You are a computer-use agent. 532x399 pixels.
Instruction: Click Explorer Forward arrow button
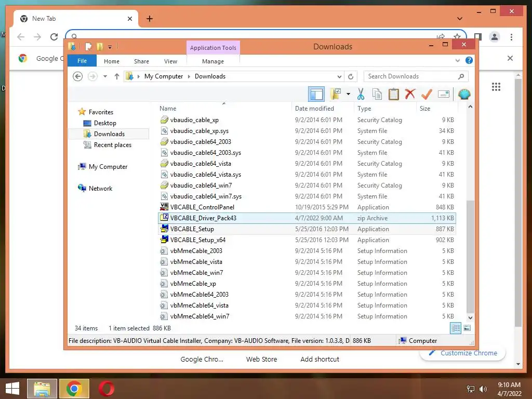[x=92, y=76]
